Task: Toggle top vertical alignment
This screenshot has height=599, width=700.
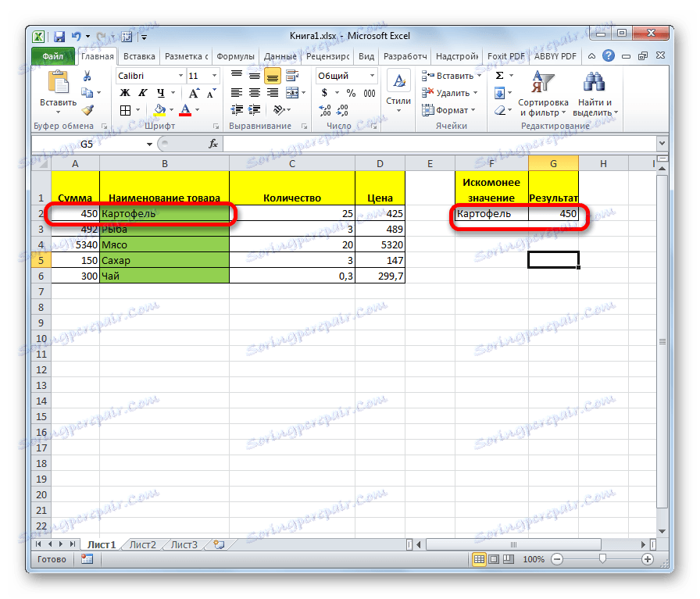Action: (237, 76)
